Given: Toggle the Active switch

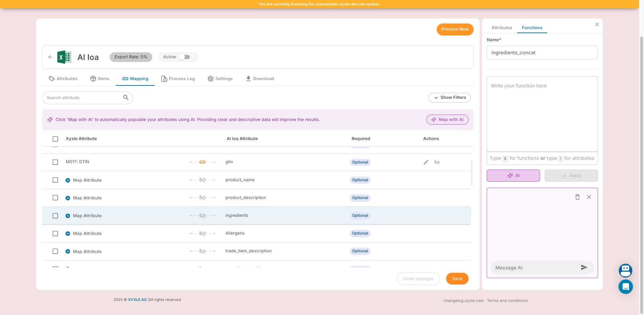Looking at the screenshot, I should 184,57.
